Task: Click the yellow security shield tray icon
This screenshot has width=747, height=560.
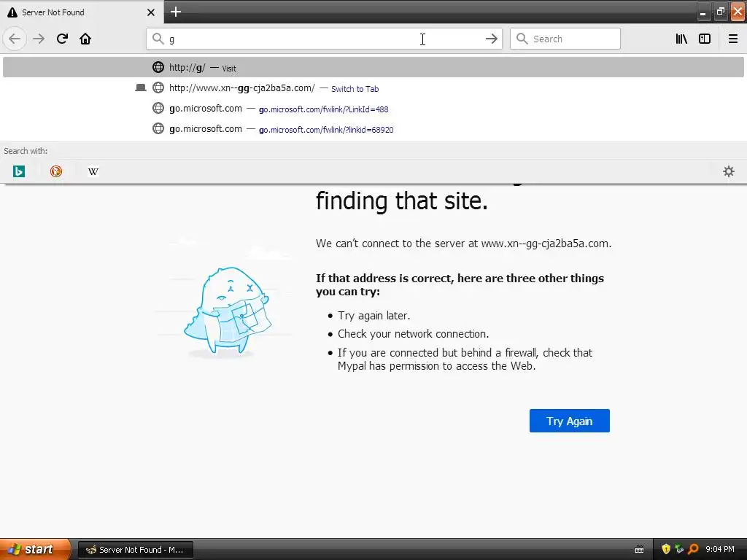Action: [666, 549]
